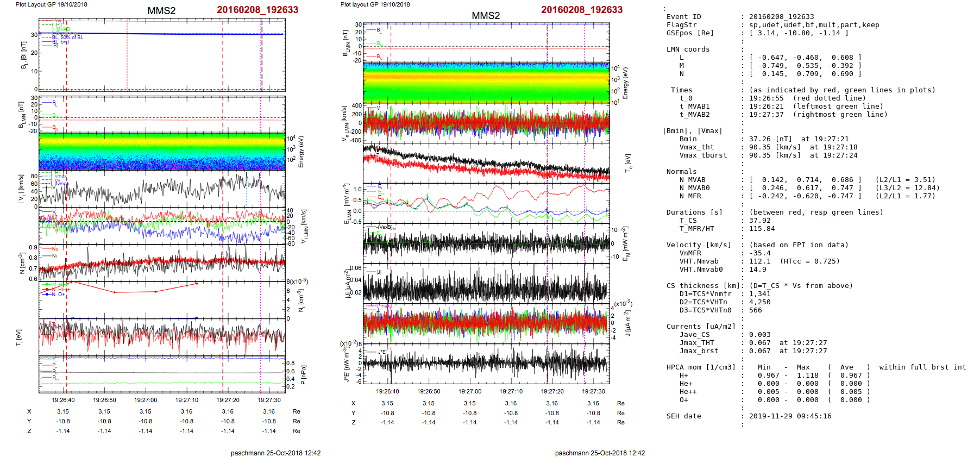Click the right plot's energy spectrogram panel

(486, 83)
